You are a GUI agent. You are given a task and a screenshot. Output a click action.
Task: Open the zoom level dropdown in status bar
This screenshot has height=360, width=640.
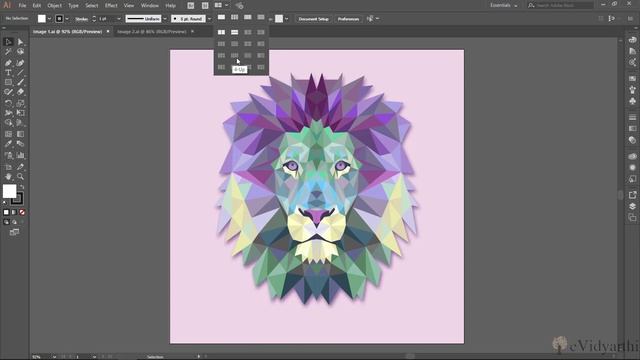[54, 357]
